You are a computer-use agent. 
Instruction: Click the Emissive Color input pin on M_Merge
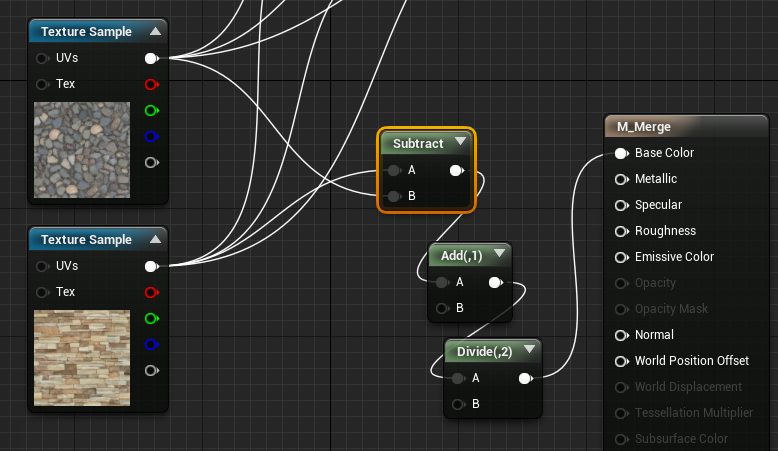click(621, 257)
